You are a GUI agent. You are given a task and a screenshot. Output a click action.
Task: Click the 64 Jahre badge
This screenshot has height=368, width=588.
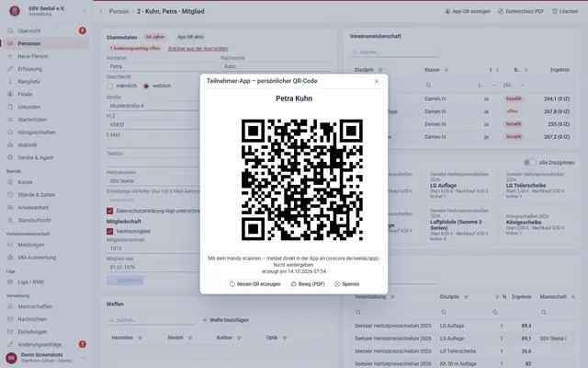(155, 37)
